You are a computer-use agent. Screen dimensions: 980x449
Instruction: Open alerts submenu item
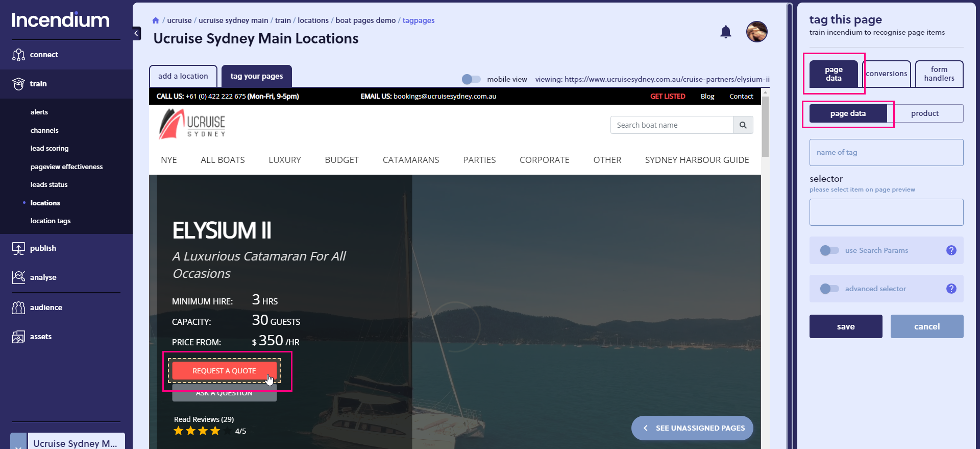[39, 112]
